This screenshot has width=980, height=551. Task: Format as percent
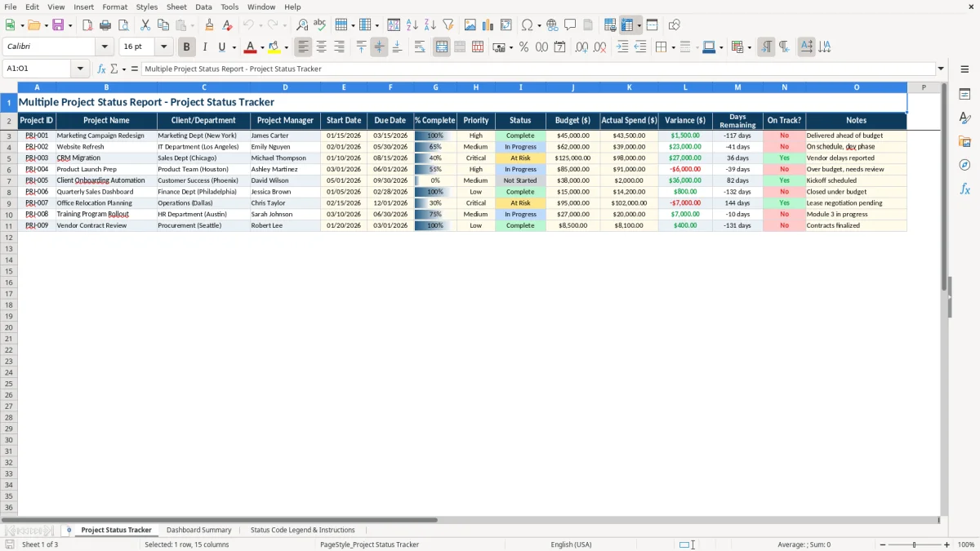click(523, 47)
